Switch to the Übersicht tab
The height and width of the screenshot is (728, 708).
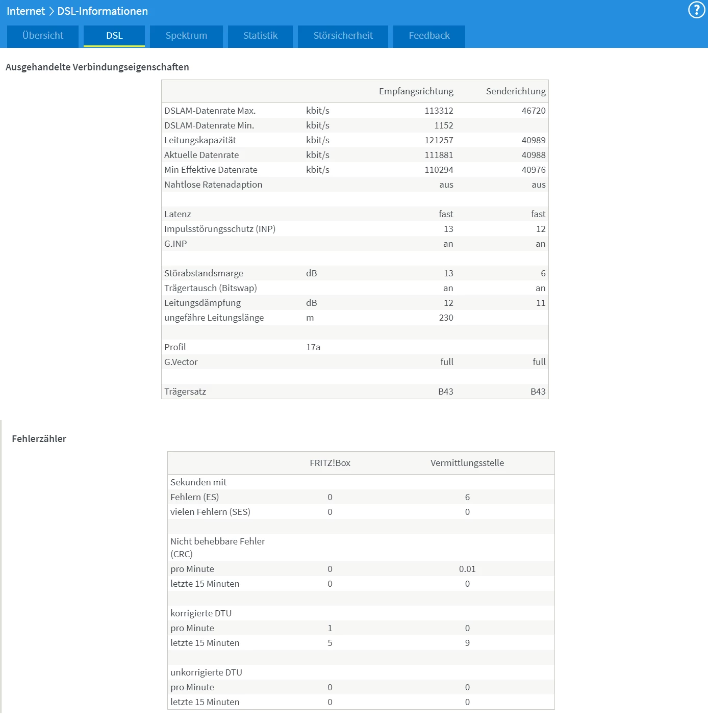coord(43,36)
